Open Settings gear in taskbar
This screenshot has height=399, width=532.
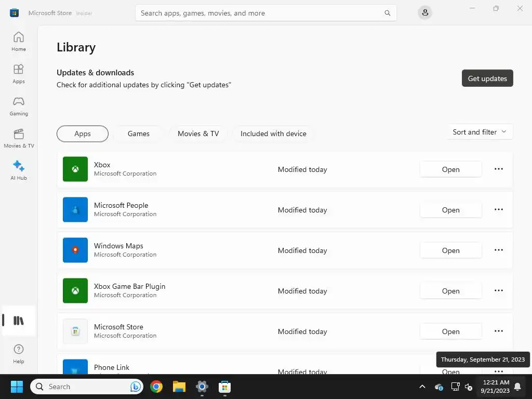202,387
